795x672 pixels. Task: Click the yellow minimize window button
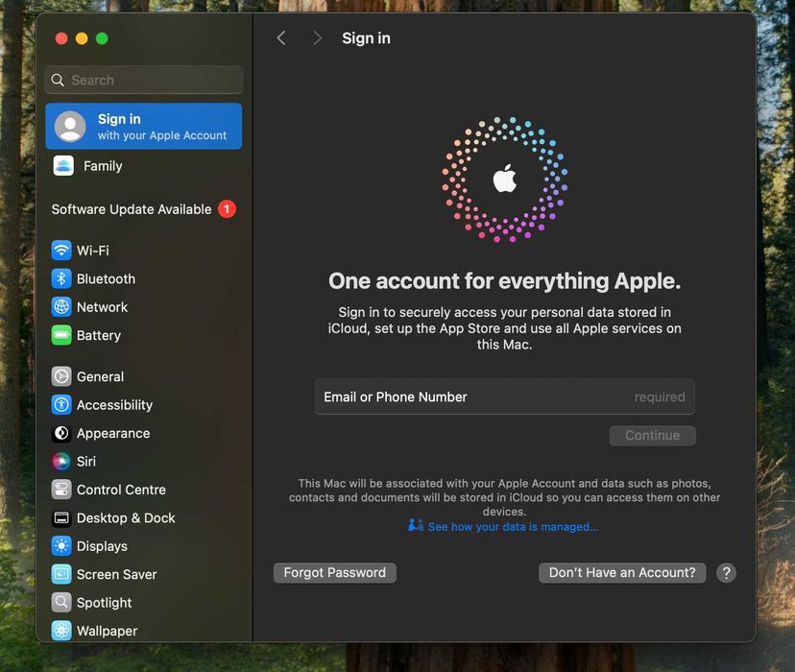(82, 38)
